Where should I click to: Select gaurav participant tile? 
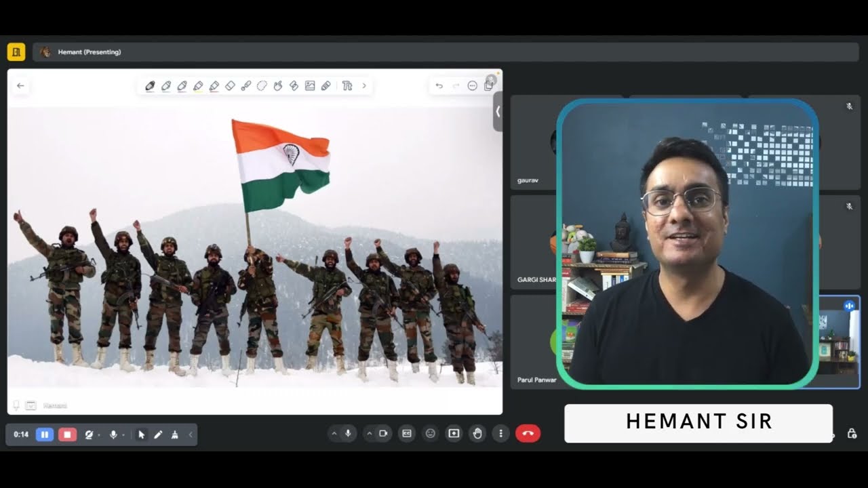click(533, 142)
